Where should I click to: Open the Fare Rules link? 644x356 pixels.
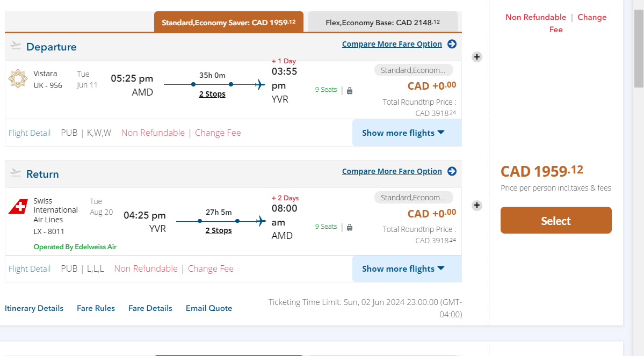96,308
